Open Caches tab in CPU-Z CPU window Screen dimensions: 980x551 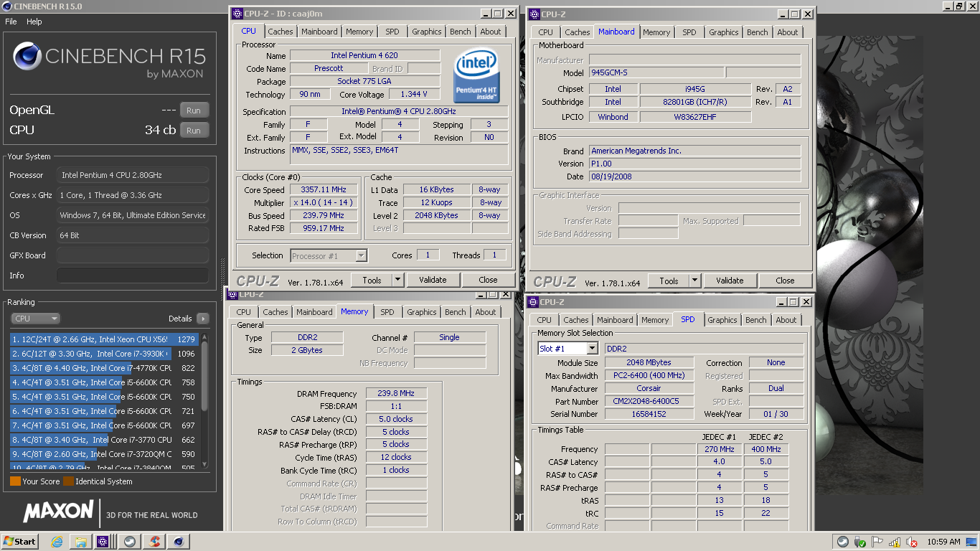tap(281, 32)
